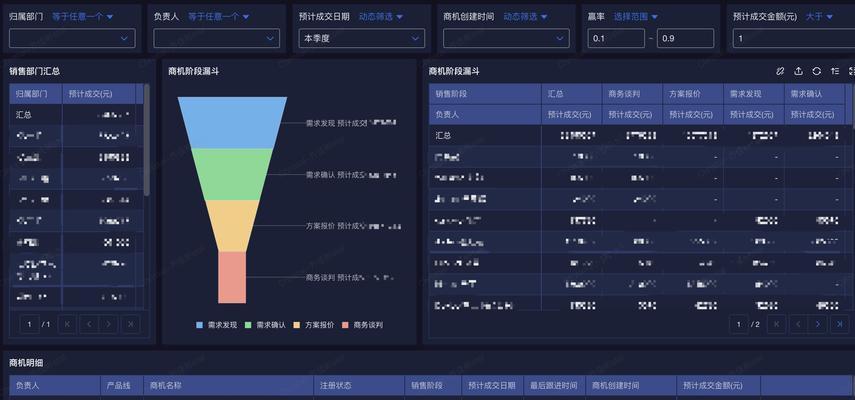Go to previous page of 商机阶段漏斗 table
Image resolution: width=855 pixels, height=400 pixels.
click(x=798, y=324)
